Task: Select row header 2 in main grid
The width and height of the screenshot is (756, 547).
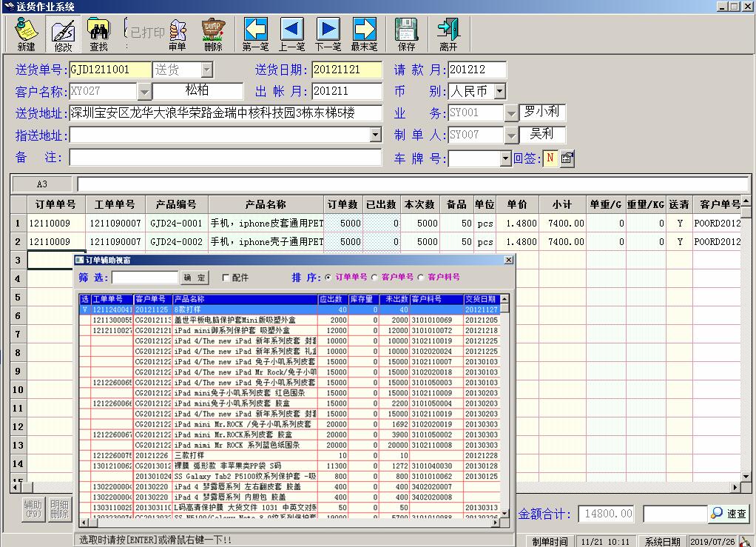Action: click(x=18, y=241)
